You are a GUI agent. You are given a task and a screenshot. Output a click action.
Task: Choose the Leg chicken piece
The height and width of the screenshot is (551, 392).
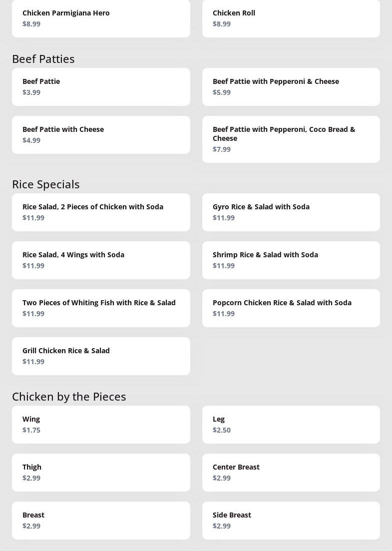pos(291,424)
